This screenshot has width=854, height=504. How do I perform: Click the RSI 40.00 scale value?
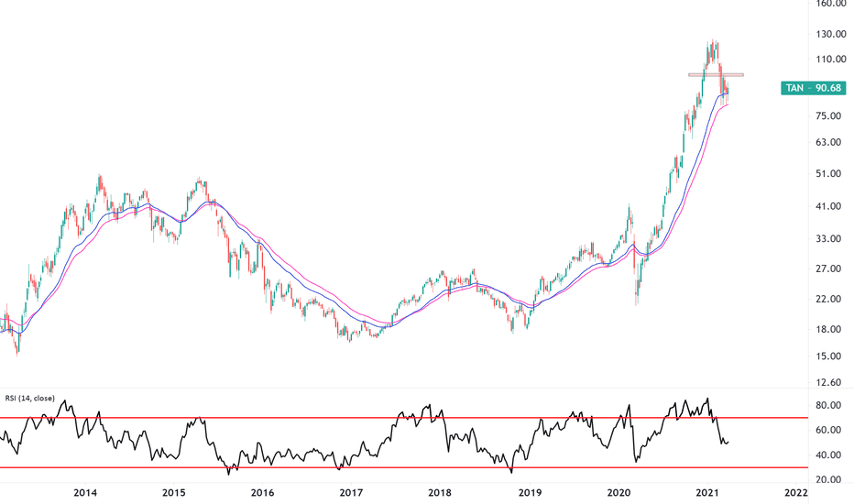click(828, 455)
